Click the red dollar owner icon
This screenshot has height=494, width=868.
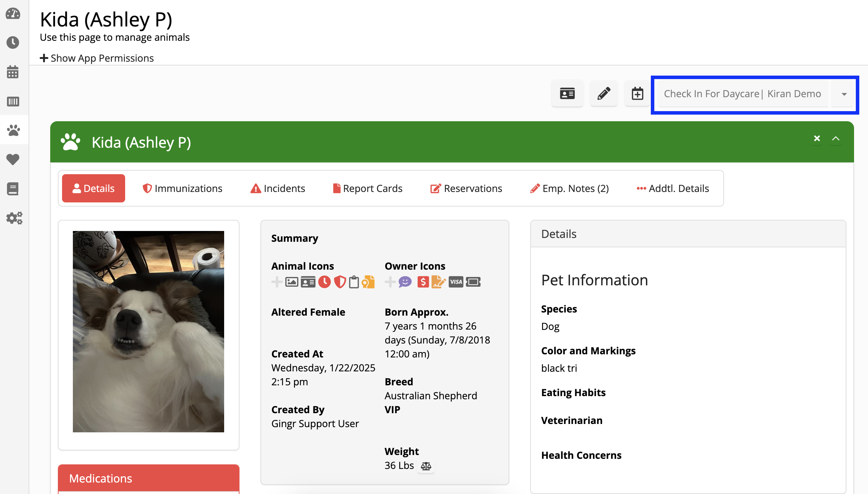click(423, 282)
